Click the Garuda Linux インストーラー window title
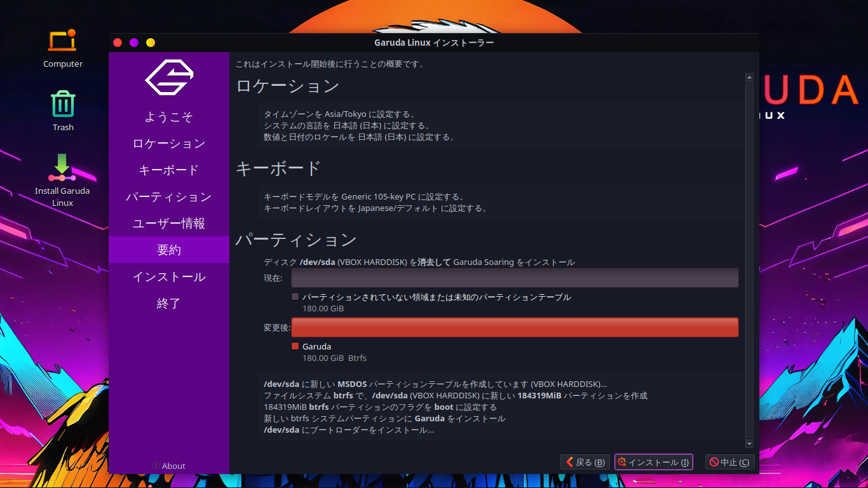The image size is (868, 488). [x=434, y=43]
